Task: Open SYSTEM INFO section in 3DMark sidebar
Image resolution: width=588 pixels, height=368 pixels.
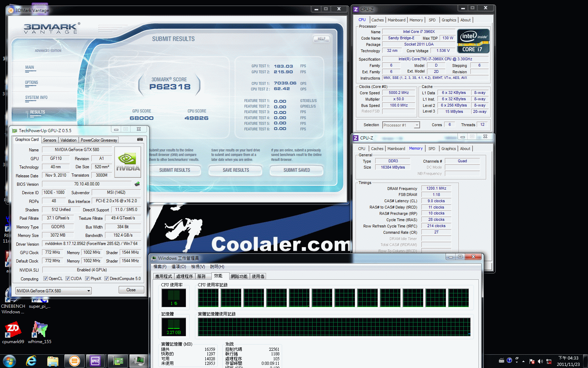Action: coord(36,98)
